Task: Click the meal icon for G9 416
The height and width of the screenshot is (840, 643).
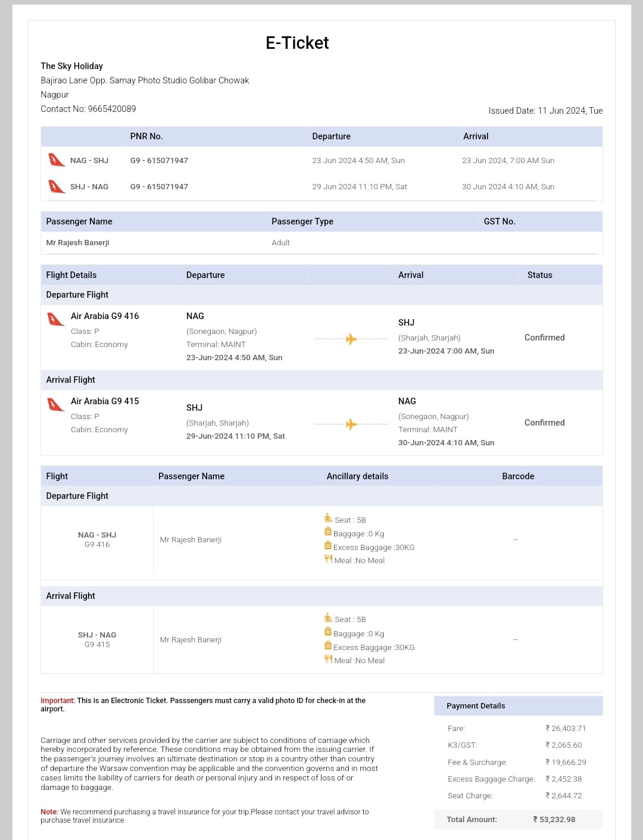Action: 328,559
